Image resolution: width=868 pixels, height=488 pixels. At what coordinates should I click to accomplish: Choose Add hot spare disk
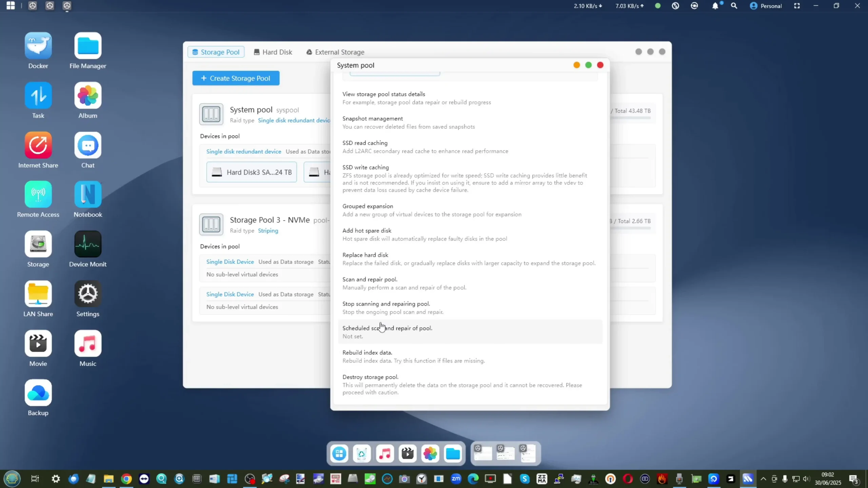point(470,235)
